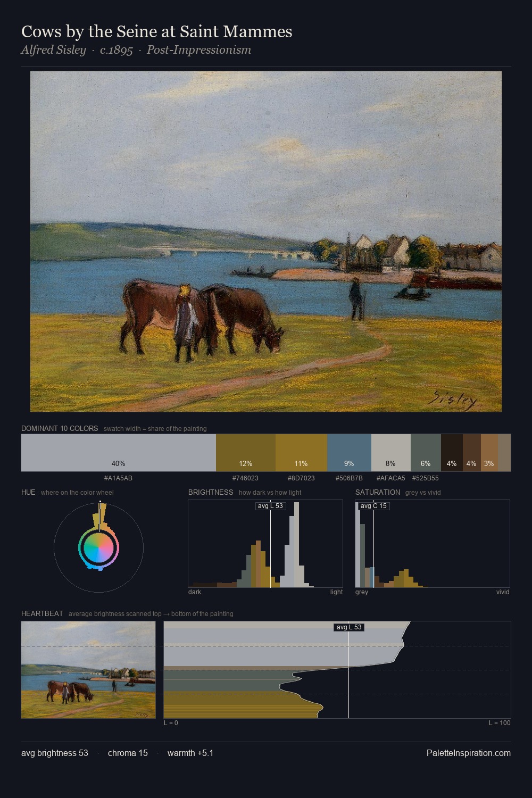Click the 'dark' brightness axis label

point(195,592)
